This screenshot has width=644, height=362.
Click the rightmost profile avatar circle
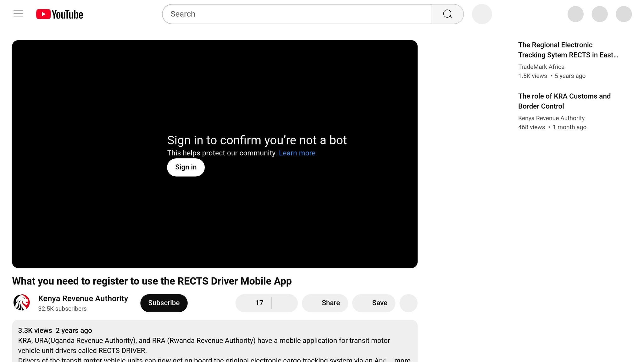pyautogui.click(x=623, y=14)
